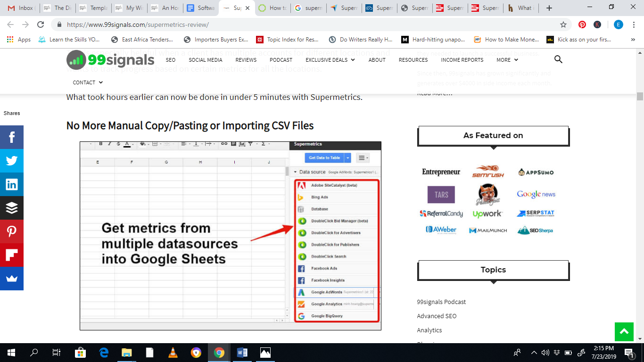Bookmark this page with the star icon
Image resolution: width=644 pixels, height=362 pixels.
tap(563, 25)
